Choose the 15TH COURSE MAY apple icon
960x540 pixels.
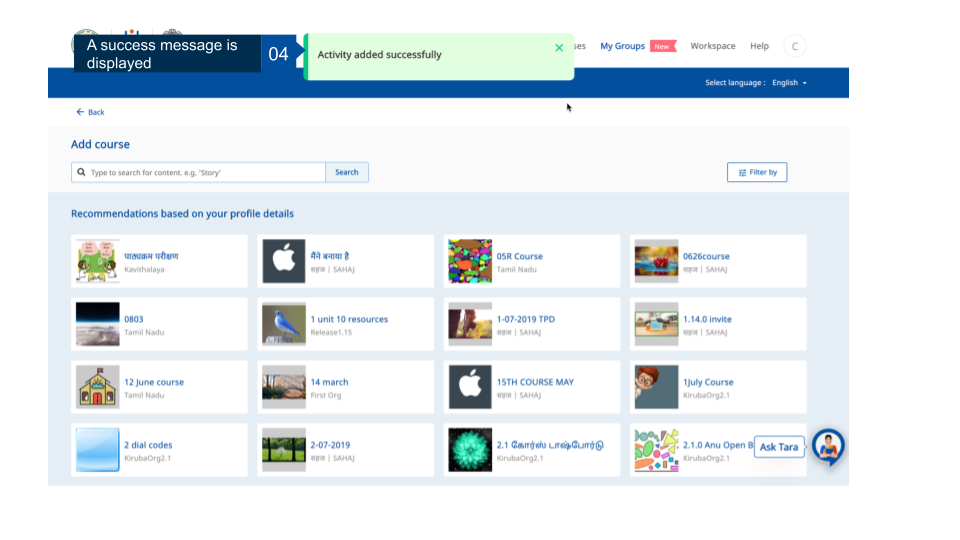pyautogui.click(x=470, y=387)
